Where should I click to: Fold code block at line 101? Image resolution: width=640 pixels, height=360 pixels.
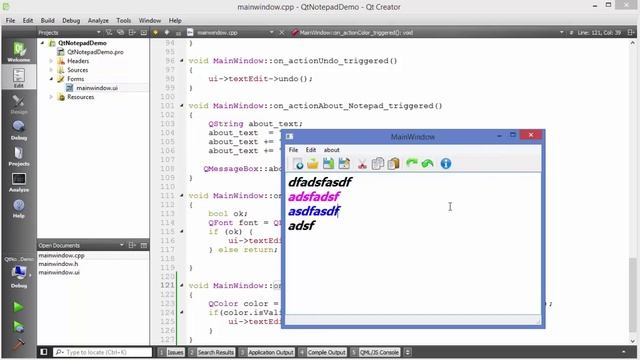182,106
